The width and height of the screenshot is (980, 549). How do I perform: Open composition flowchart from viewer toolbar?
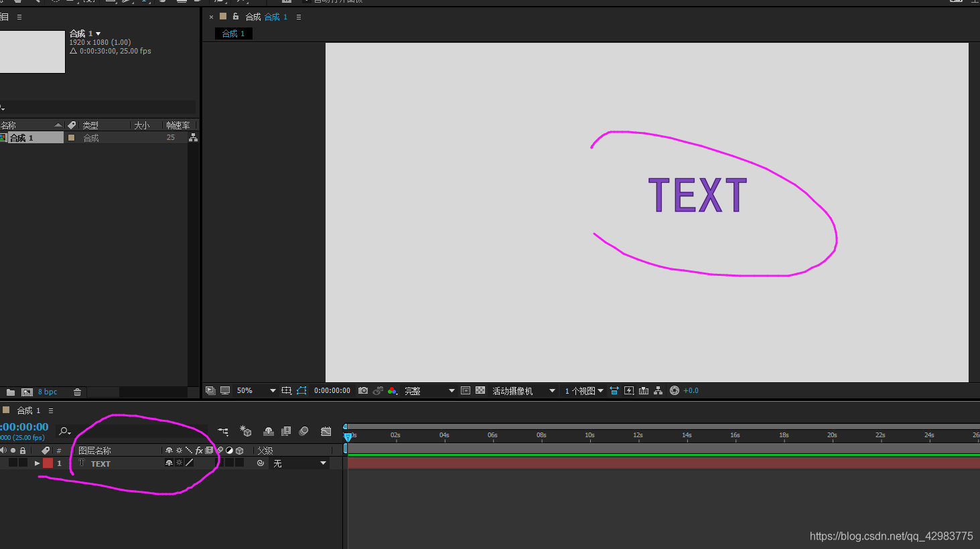658,390
